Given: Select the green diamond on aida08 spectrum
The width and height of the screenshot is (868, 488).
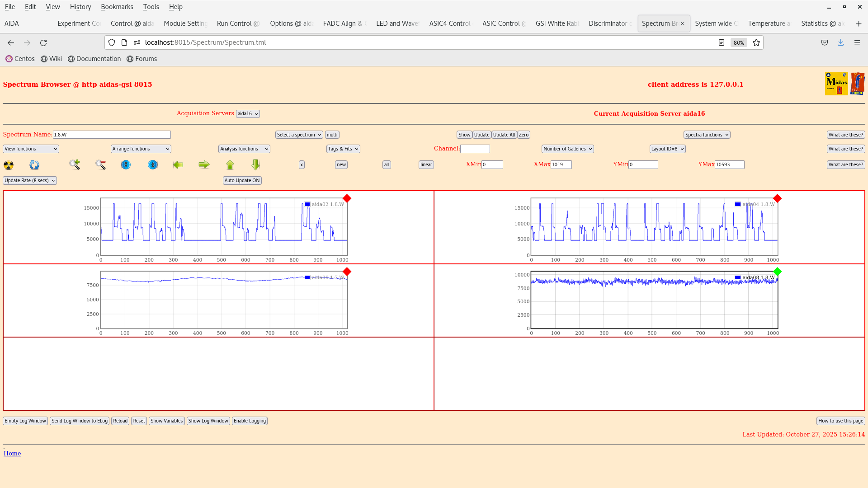Looking at the screenshot, I should pyautogui.click(x=777, y=272).
